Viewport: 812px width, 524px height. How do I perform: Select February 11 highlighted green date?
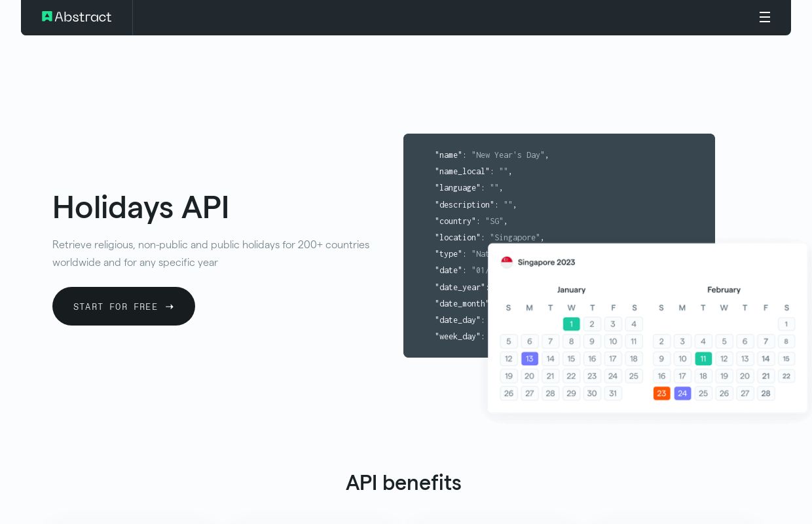point(703,359)
